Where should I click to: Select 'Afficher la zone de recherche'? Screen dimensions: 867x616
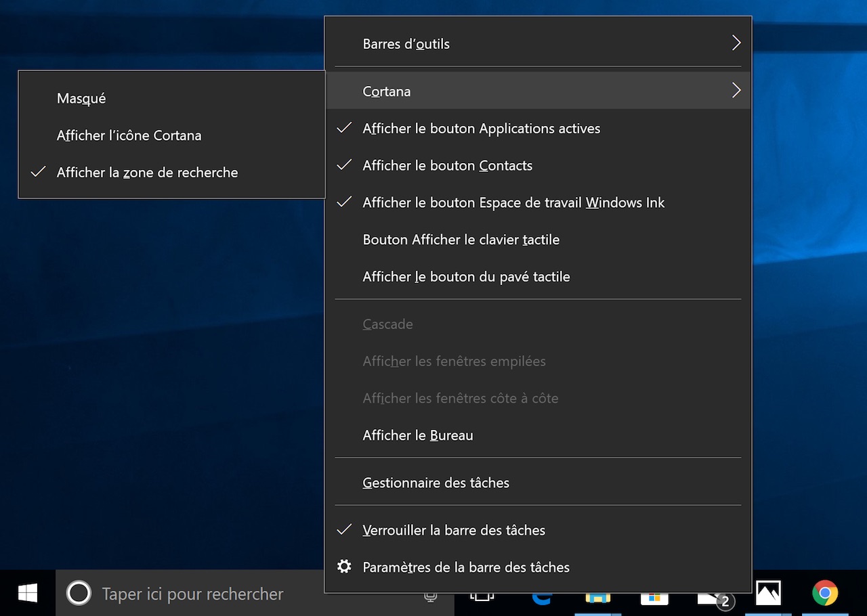(171, 173)
